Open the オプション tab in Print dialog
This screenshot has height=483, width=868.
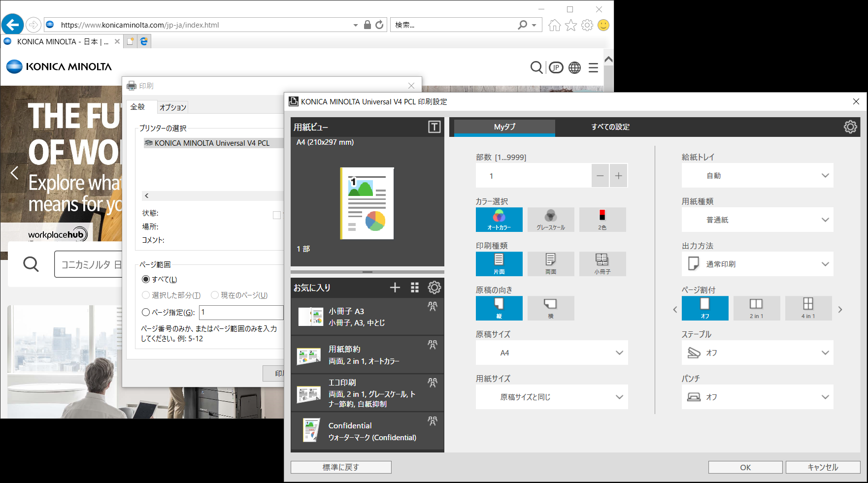(x=172, y=107)
